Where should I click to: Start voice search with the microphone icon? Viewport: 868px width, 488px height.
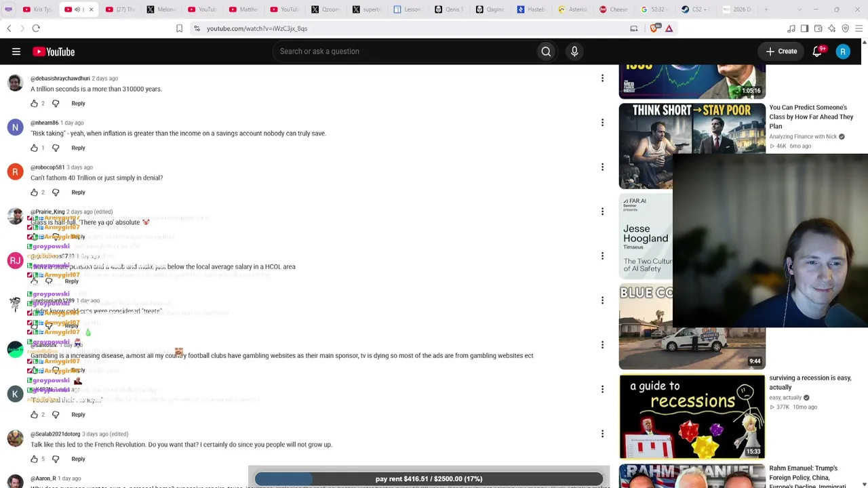pyautogui.click(x=574, y=52)
